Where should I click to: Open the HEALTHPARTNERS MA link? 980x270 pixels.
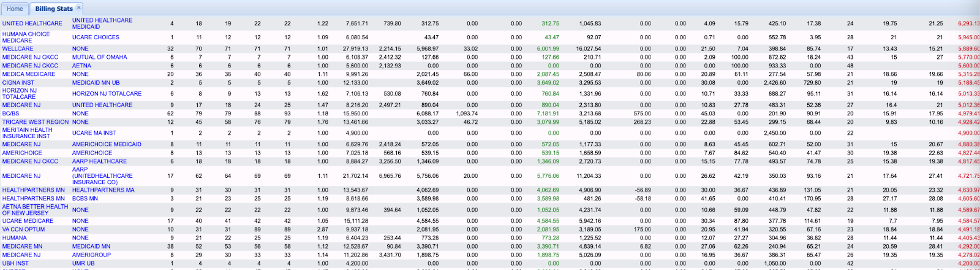(x=103, y=190)
